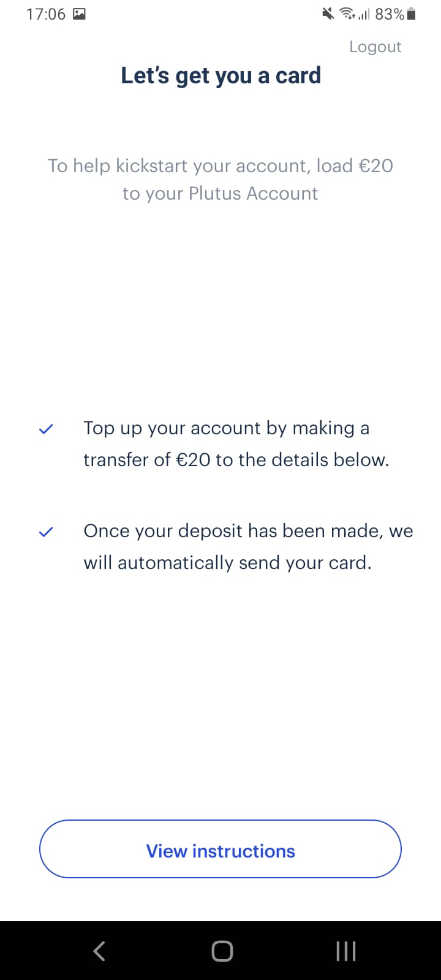Tap the 83% battery percentage text

(x=390, y=14)
